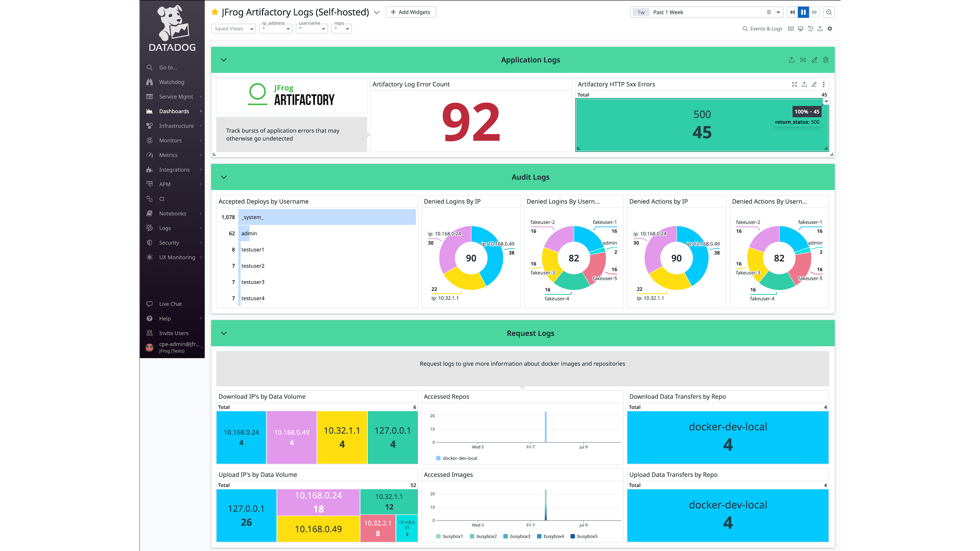Edit Application Logs group with pencil icon
The height and width of the screenshot is (551, 980).
click(x=814, y=60)
